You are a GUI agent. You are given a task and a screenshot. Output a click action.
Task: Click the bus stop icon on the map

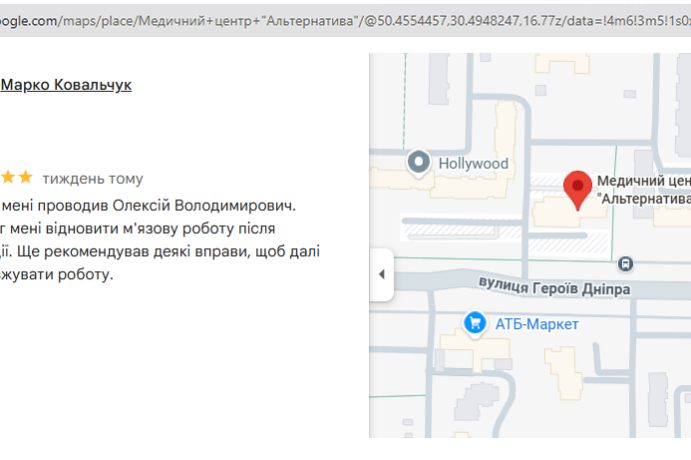tap(625, 264)
